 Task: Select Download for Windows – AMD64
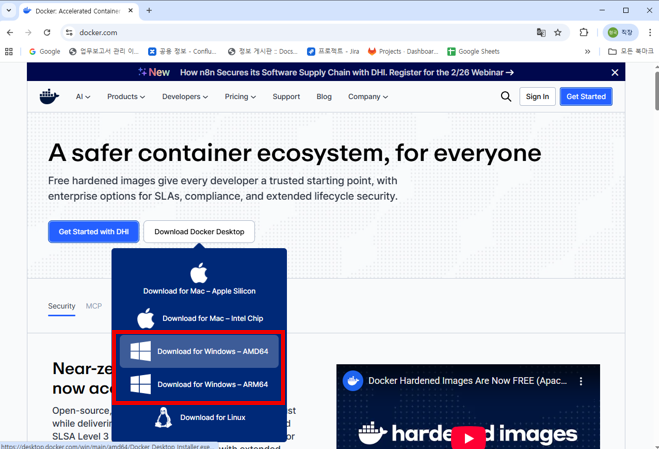(x=199, y=351)
